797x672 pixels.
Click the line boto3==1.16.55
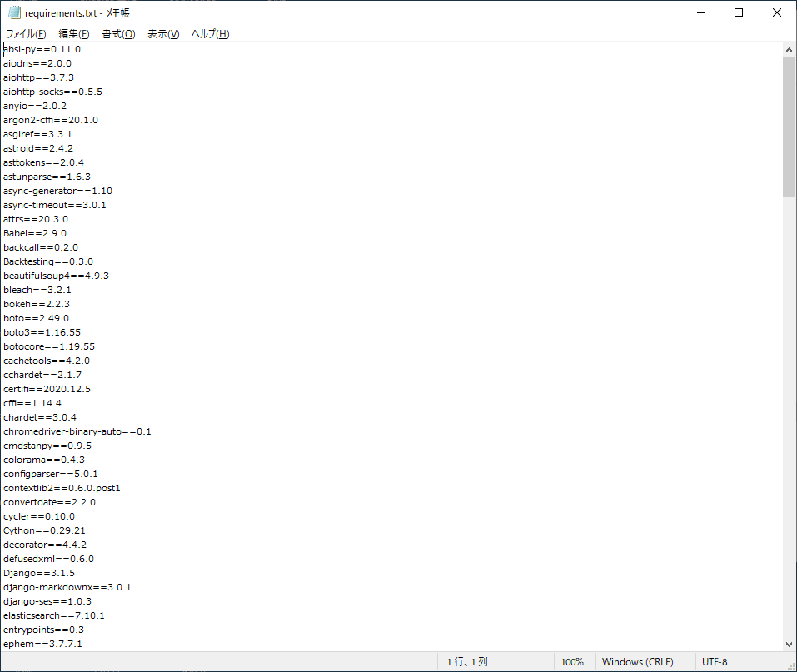(x=42, y=332)
